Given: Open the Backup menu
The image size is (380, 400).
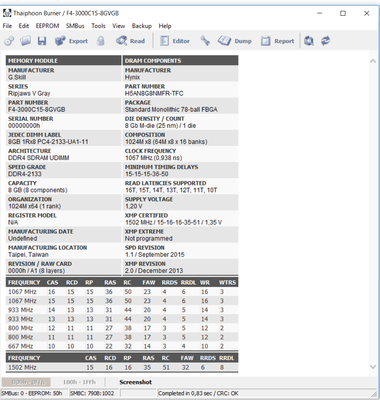Looking at the screenshot, I should (x=142, y=26).
